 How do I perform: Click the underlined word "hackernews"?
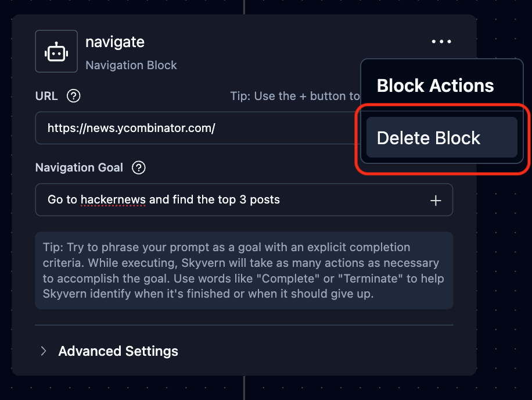113,200
